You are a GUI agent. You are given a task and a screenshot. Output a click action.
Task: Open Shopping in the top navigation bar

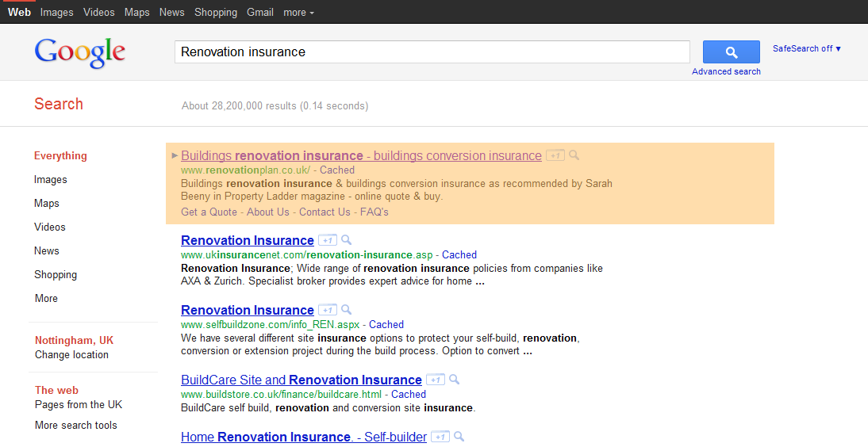pyautogui.click(x=216, y=12)
